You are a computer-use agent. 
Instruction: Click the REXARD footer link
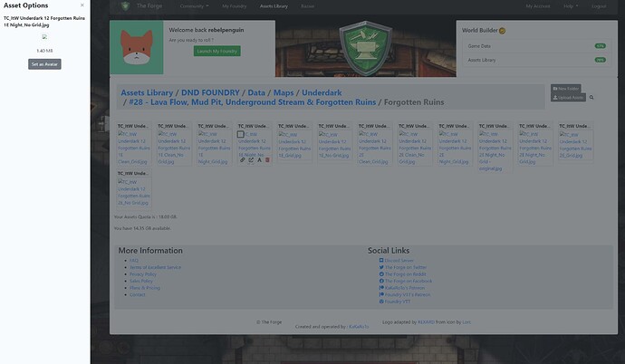pos(426,321)
